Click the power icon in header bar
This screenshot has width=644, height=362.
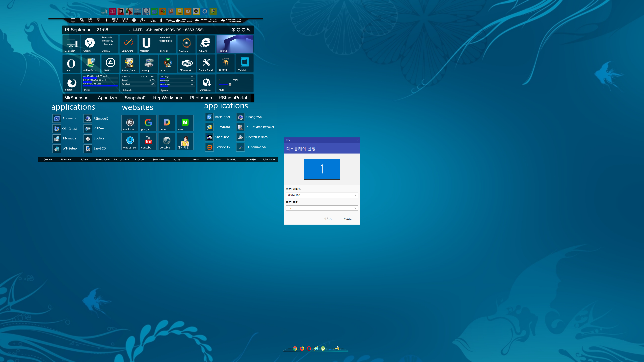[x=244, y=30]
